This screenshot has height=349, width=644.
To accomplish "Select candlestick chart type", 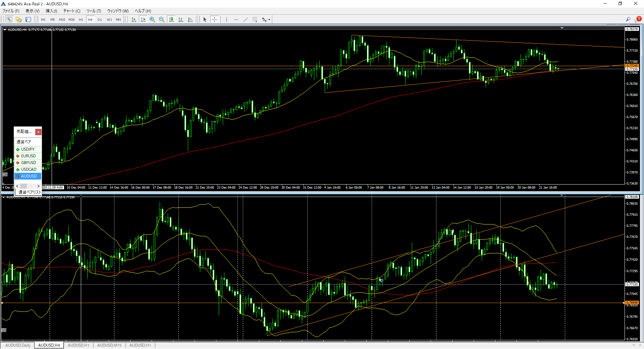I will (x=171, y=19).
